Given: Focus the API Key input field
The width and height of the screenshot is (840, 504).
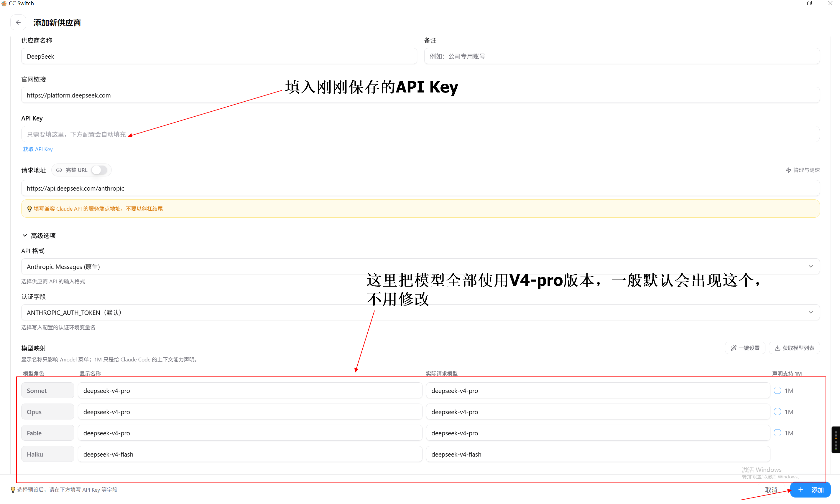Looking at the screenshot, I should click(420, 135).
